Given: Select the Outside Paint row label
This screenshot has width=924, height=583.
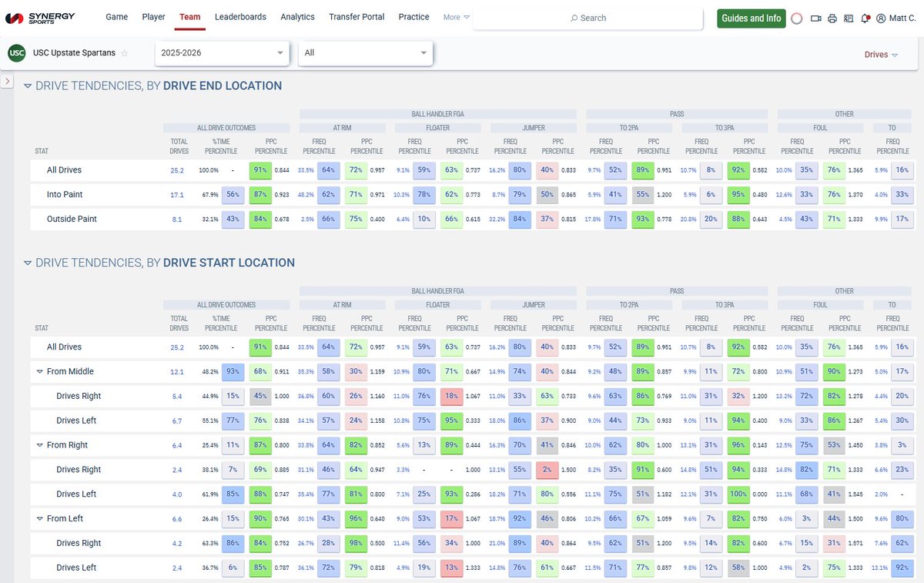Looking at the screenshot, I should tap(71, 219).
